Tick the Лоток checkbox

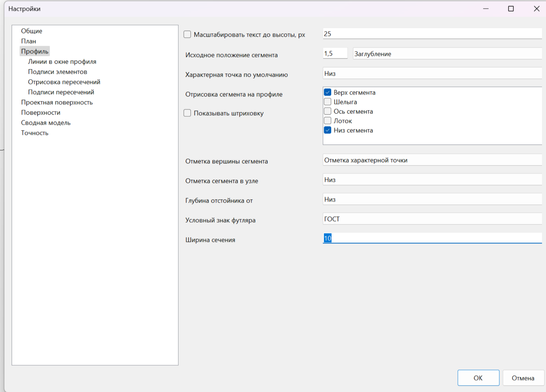pyautogui.click(x=327, y=121)
